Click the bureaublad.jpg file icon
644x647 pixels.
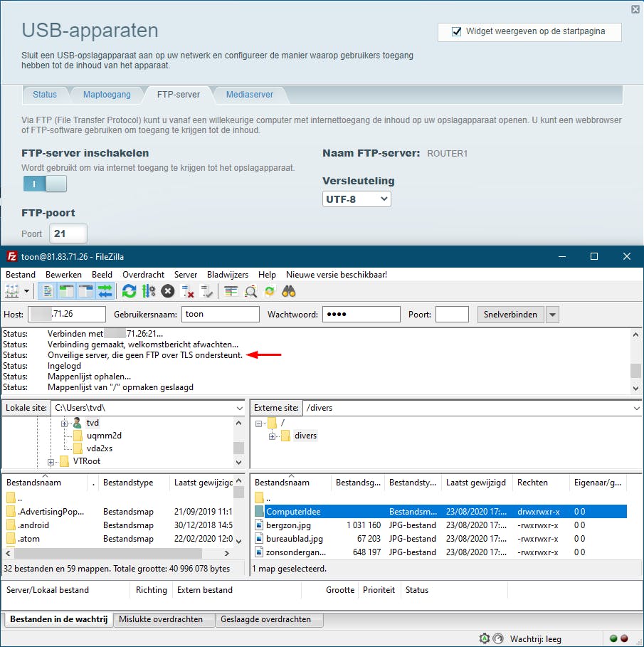point(259,539)
